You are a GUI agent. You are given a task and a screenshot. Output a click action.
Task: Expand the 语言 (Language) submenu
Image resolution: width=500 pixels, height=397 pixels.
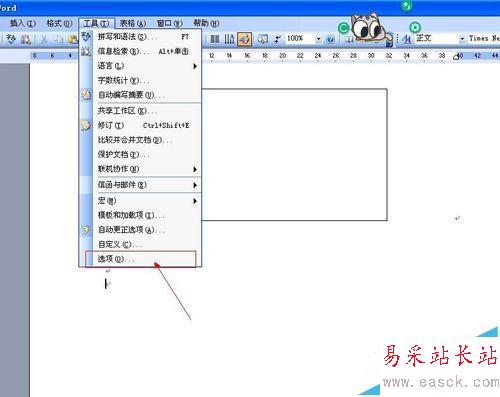click(195, 66)
